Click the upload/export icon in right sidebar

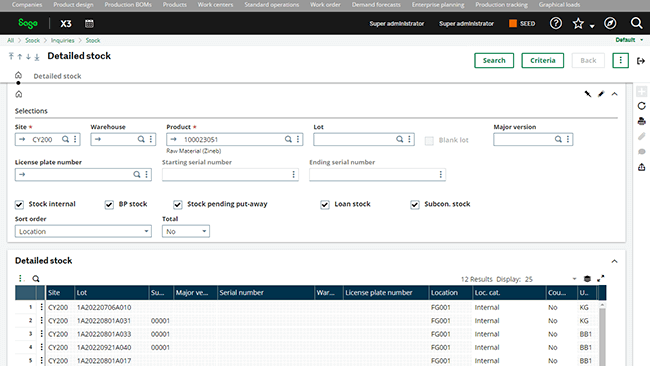coord(642,167)
